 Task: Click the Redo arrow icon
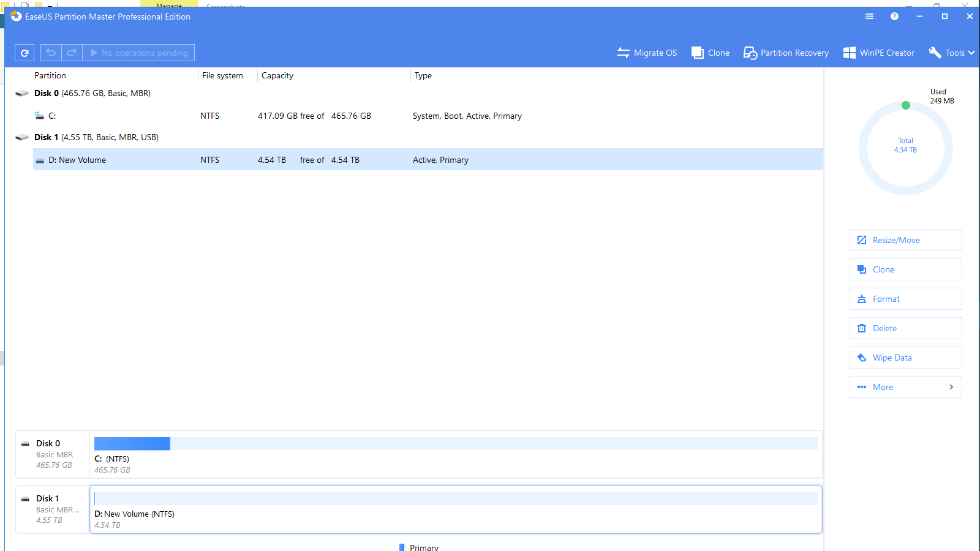(72, 53)
